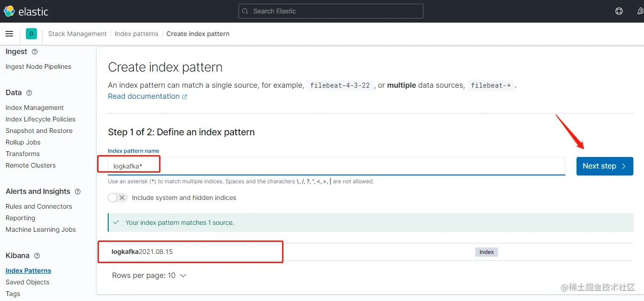The width and height of the screenshot is (644, 301).
Task: Go to Index patterns breadcrumb
Action: click(136, 34)
